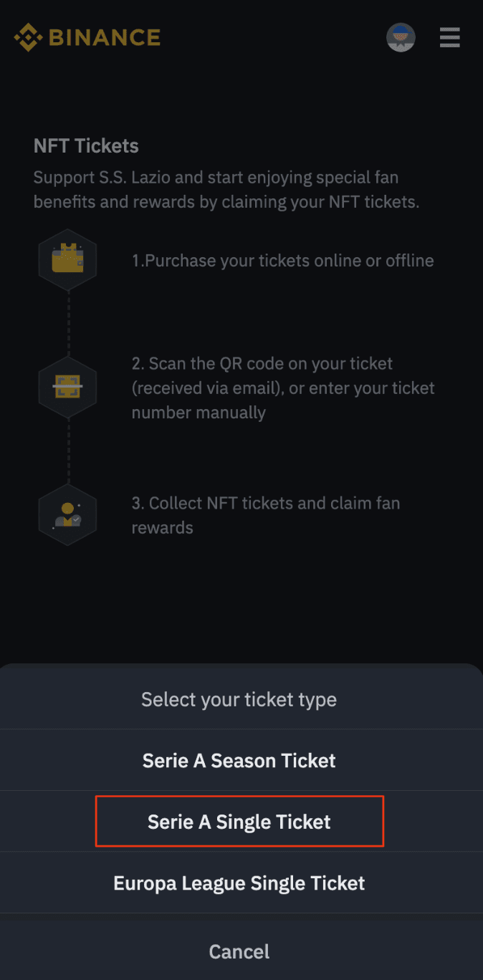Click the Binance diamond logo icon
The image size is (483, 980).
pos(29,37)
